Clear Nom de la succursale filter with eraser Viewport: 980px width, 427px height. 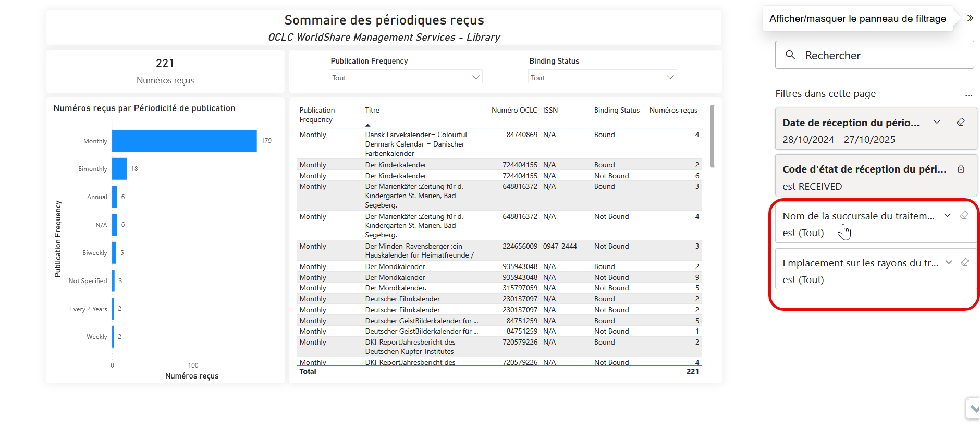(x=964, y=215)
